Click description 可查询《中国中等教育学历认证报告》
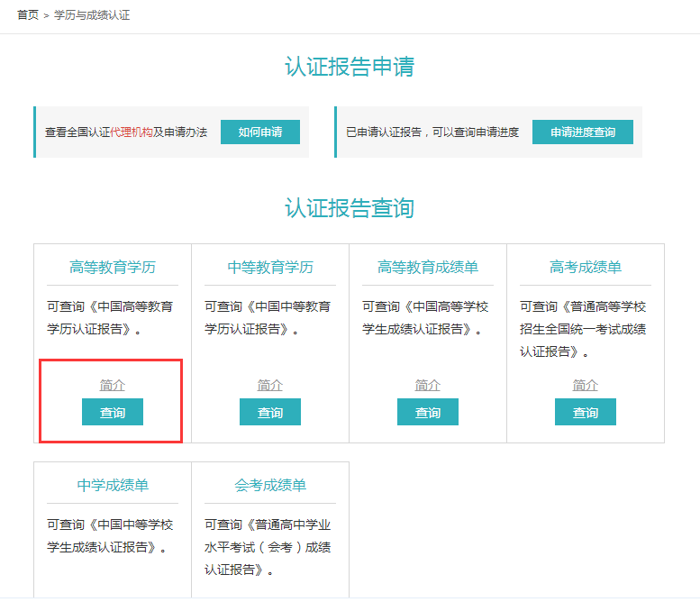The image size is (700, 602). click(x=268, y=318)
